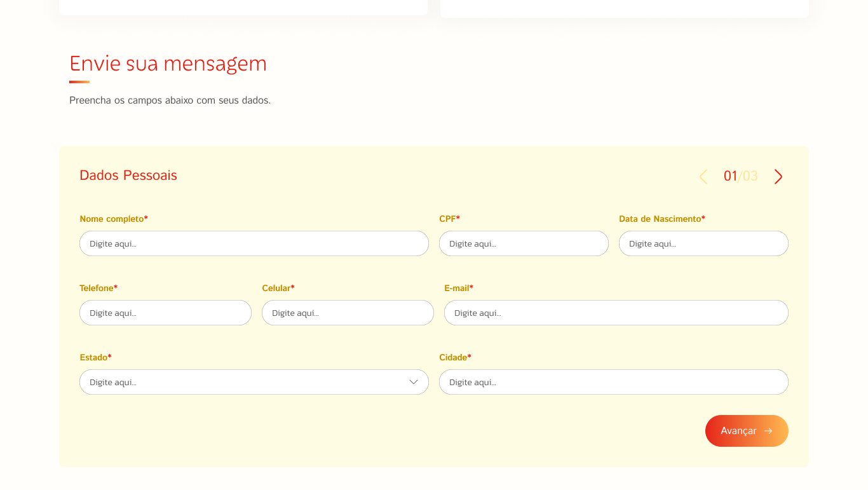Click the Data de Nascimento label

661,219
